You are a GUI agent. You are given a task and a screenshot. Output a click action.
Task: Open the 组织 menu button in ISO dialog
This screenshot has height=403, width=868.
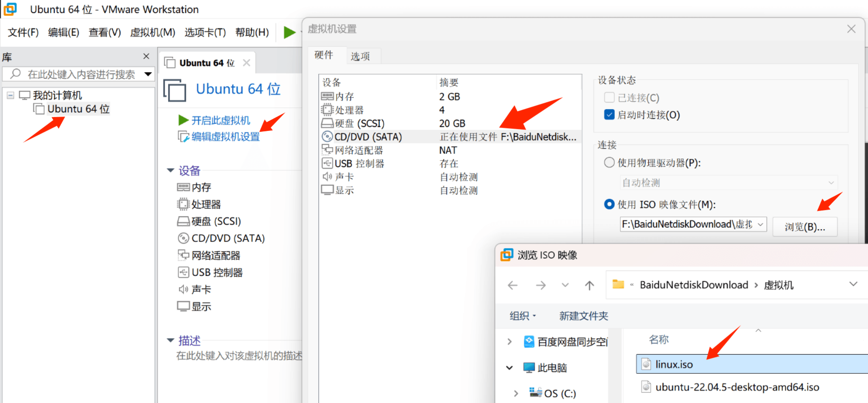point(523,316)
